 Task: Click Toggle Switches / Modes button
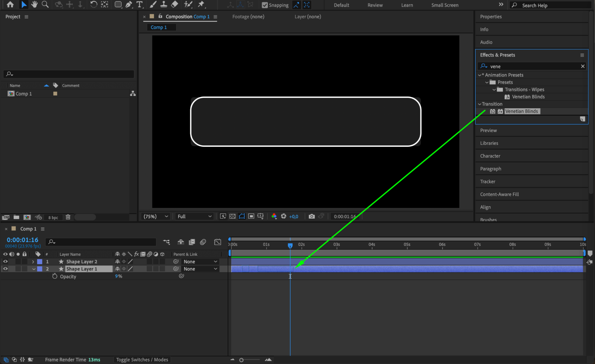[x=142, y=360]
